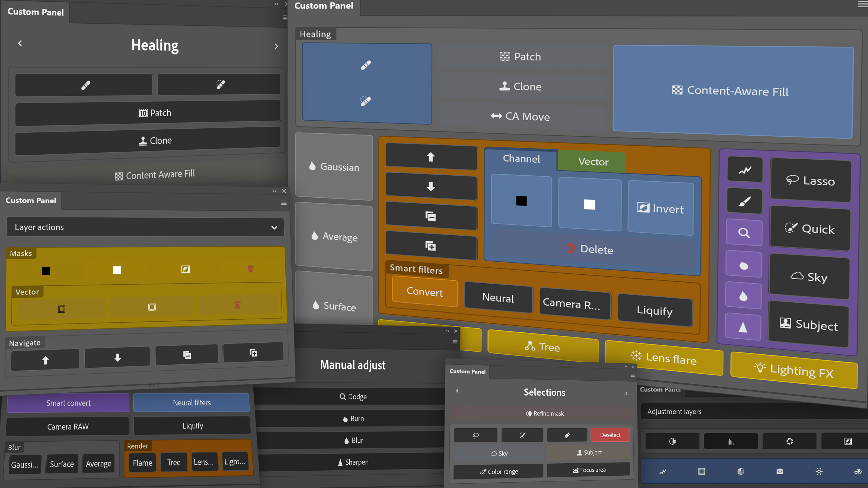The width and height of the screenshot is (868, 488).
Task: Click the Color range button
Action: [498, 471]
